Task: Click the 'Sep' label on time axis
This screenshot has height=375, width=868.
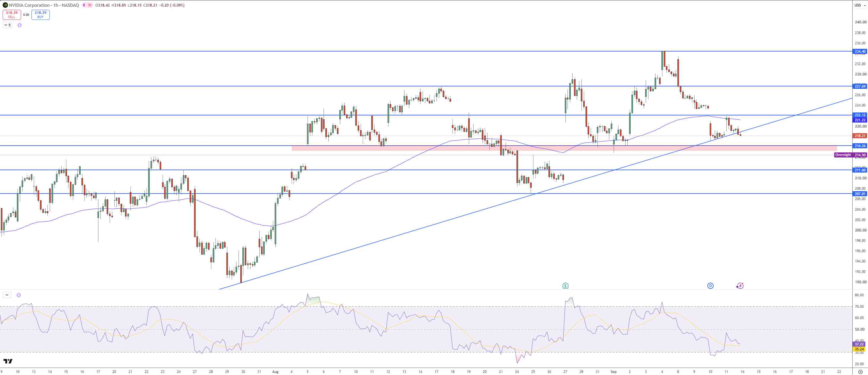Action: click(x=614, y=372)
